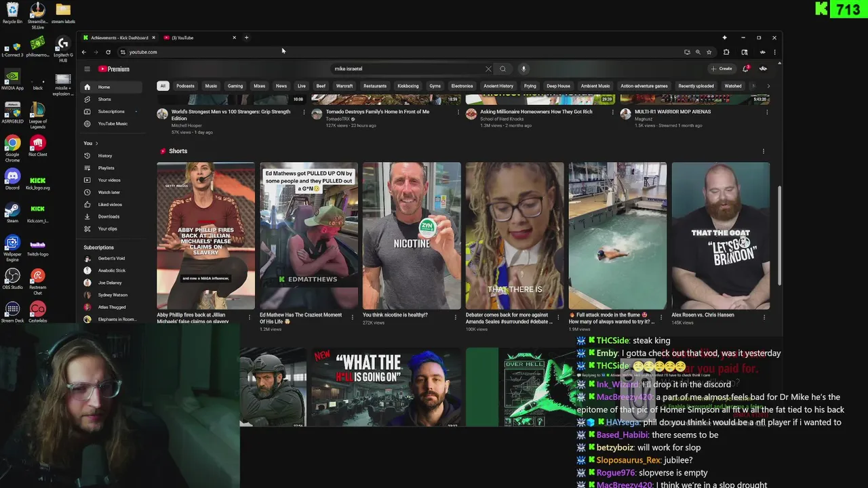Expand Subscriptions sidebar entry arrow
This screenshot has width=868, height=488.
(136, 112)
